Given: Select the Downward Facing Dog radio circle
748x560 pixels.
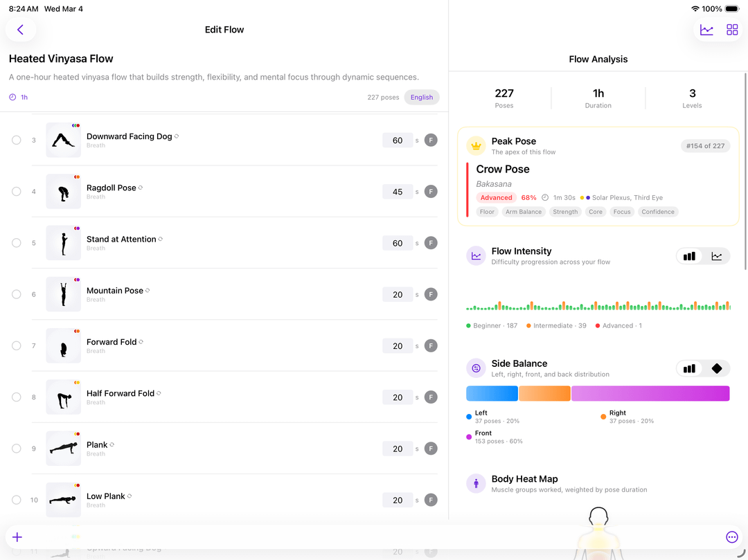Looking at the screenshot, I should point(17,141).
